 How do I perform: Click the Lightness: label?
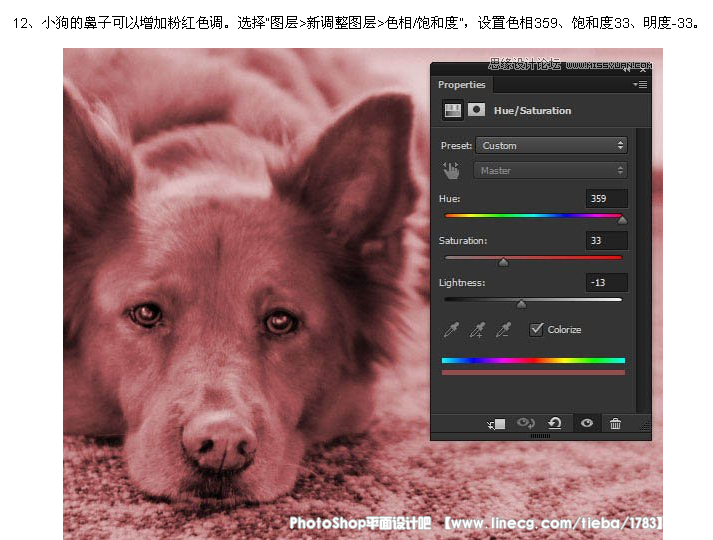[462, 283]
